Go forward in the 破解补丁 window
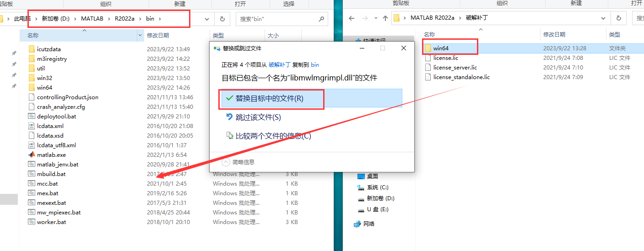Screen dimensions: 644x251 point(365,18)
